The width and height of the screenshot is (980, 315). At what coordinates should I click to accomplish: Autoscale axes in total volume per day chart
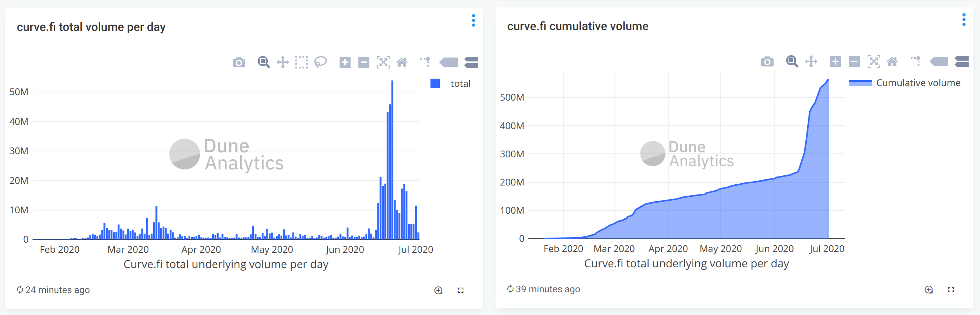(x=383, y=62)
